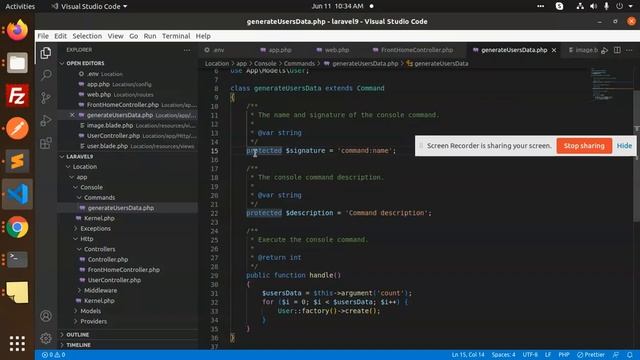Click Commands in the breadcrumb path
The image size is (640, 360).
tap(299, 64)
